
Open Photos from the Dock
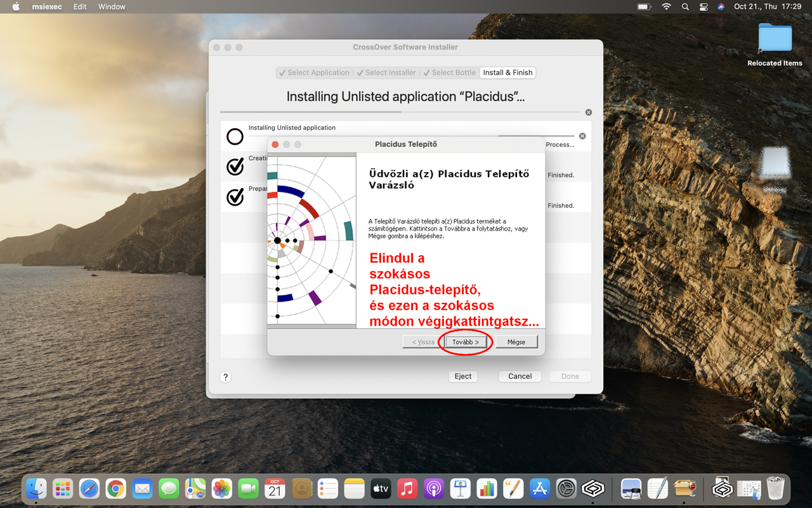click(x=222, y=488)
